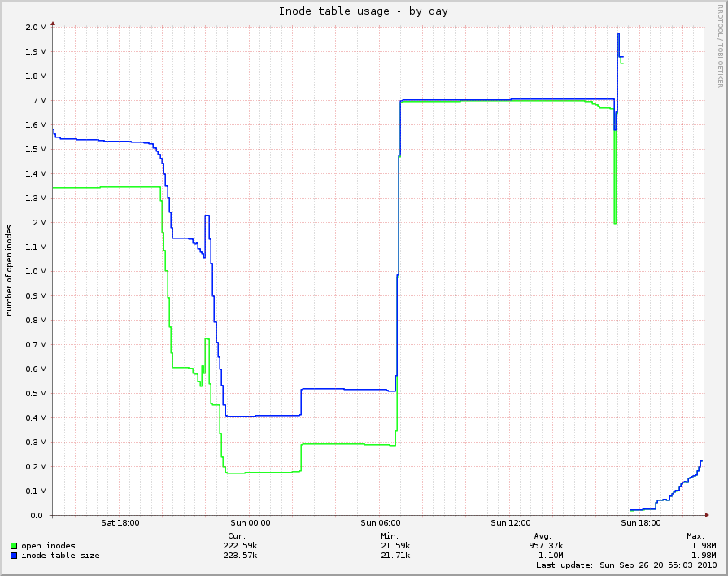728x576 pixels.
Task: Click the current value 223.57k
Action: click(x=240, y=556)
